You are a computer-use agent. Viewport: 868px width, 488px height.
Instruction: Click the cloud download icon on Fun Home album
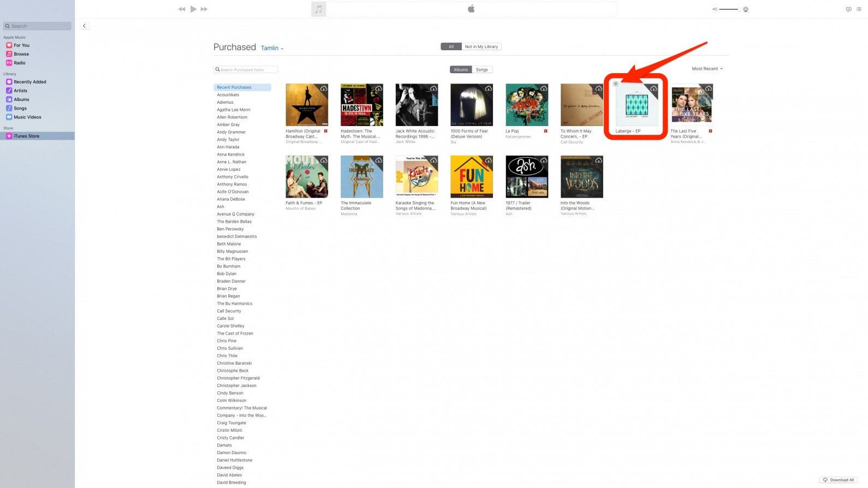(x=489, y=160)
